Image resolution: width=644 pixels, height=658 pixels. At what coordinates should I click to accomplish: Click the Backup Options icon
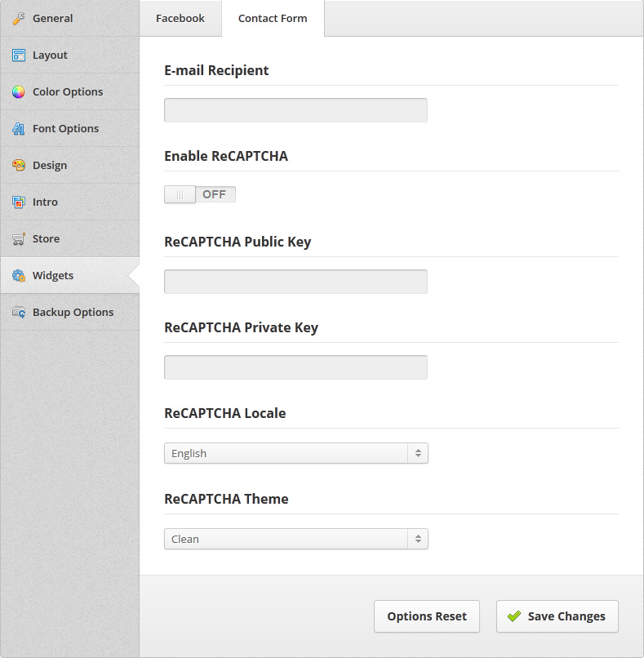(x=19, y=312)
